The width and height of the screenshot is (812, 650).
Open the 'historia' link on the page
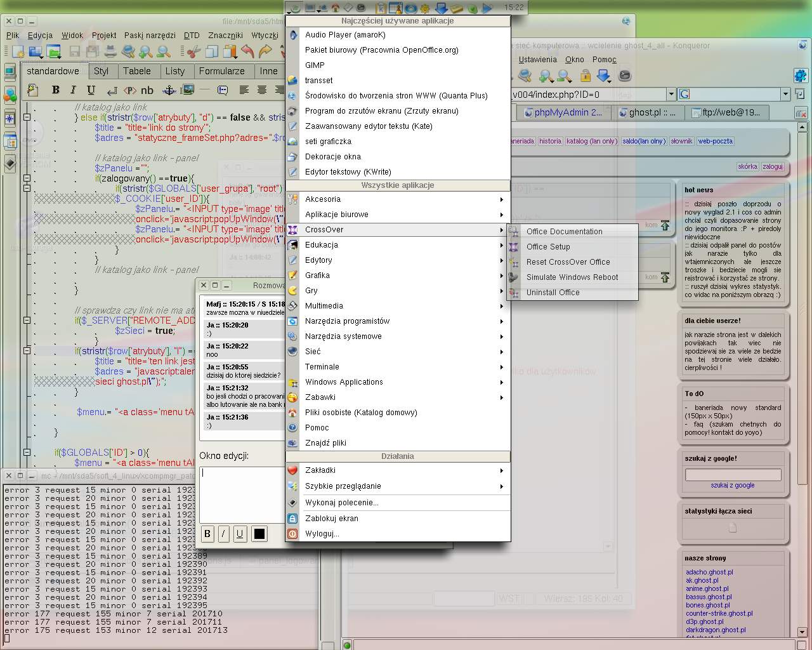(x=550, y=141)
